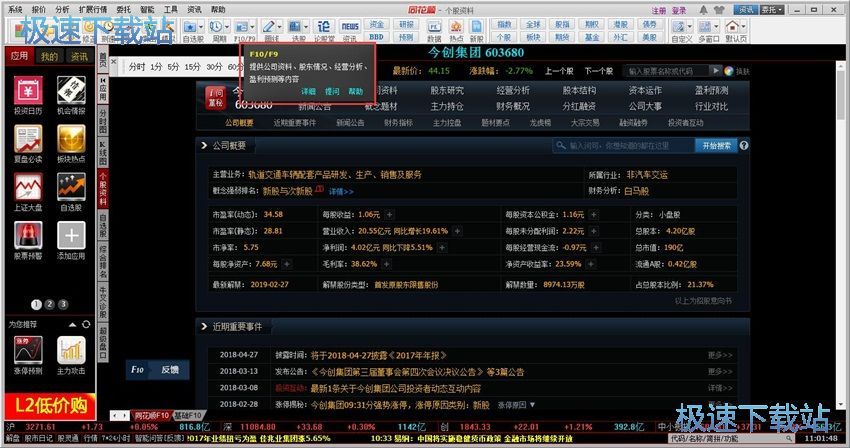Open the 投资日历 calendar app

(x=28, y=91)
